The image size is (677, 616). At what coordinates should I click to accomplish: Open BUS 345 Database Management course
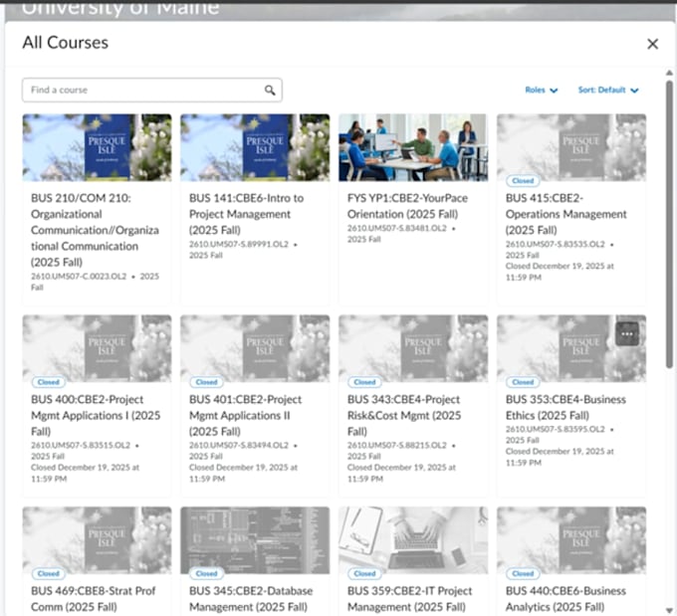251,599
